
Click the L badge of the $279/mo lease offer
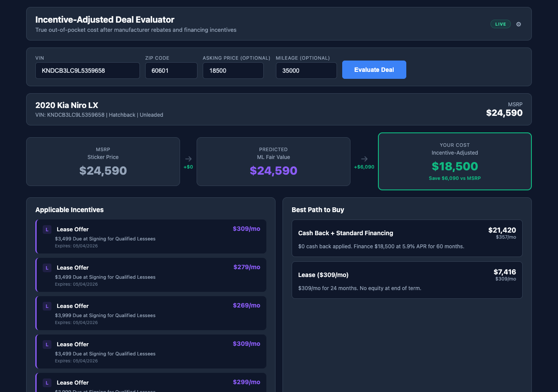[47, 268]
